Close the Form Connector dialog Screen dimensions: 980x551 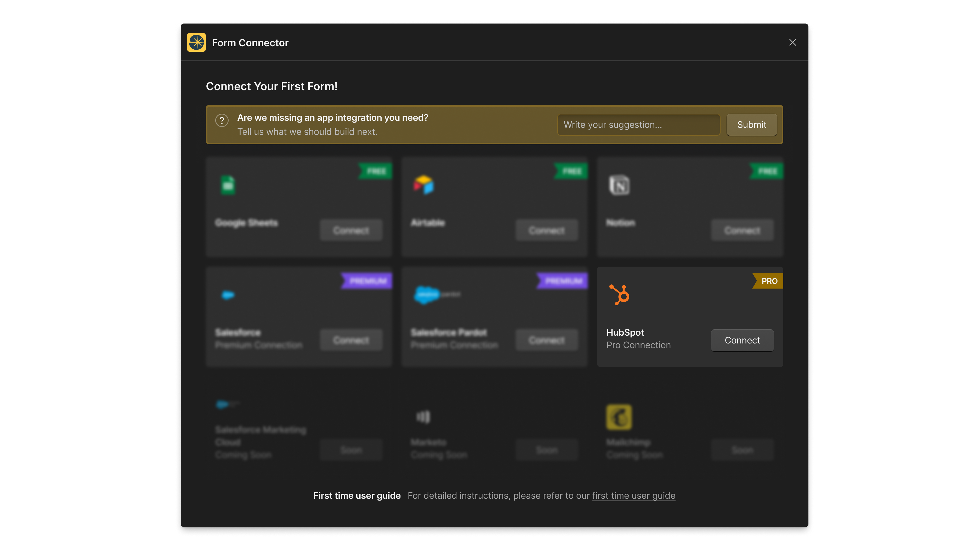pos(792,42)
